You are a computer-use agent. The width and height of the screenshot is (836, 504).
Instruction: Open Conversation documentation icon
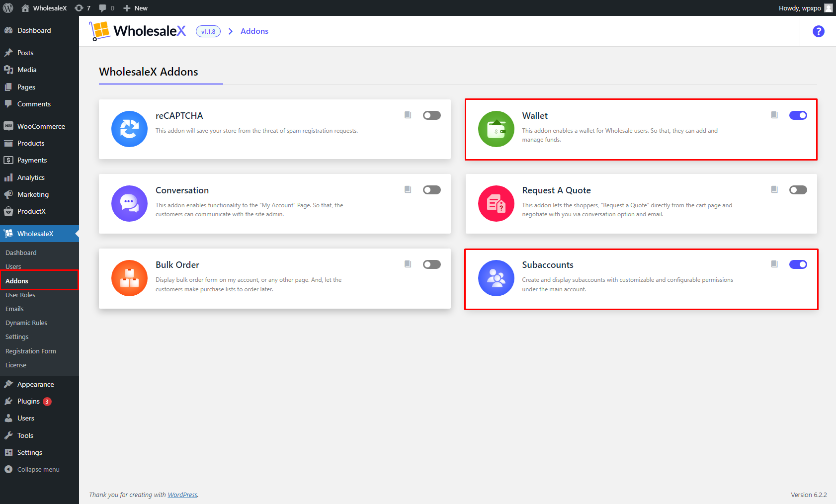tap(408, 189)
